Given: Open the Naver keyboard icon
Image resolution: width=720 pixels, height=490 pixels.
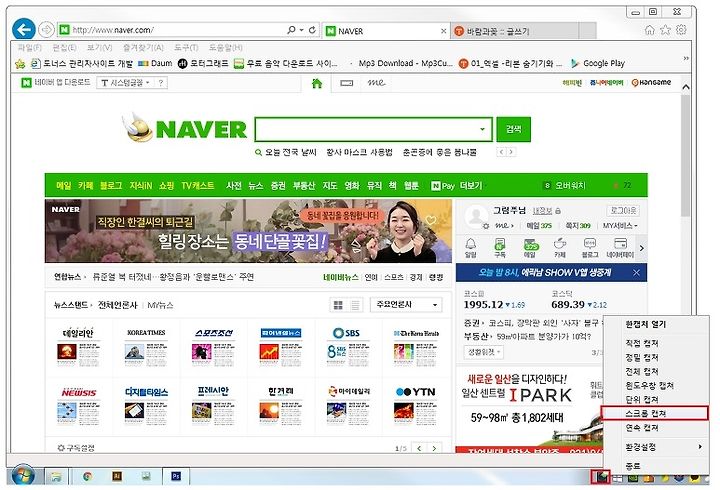Looking at the screenshot, I should [347, 83].
